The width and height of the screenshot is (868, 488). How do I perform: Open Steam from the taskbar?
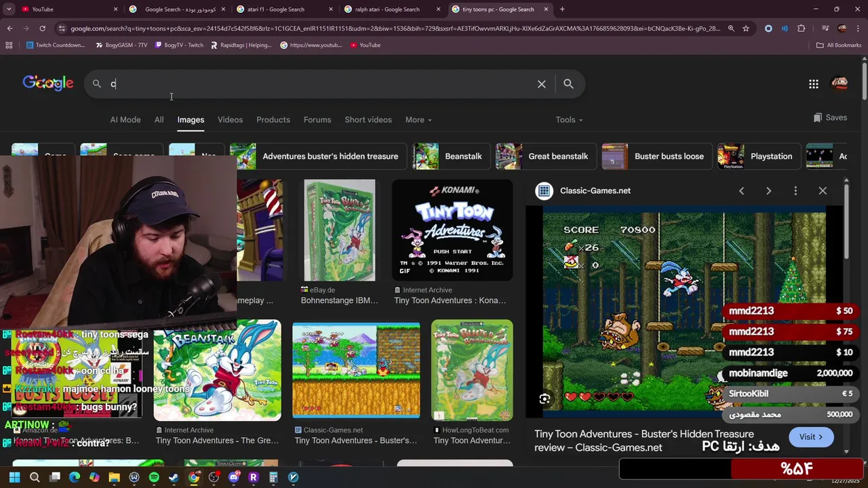pyautogui.click(x=174, y=477)
